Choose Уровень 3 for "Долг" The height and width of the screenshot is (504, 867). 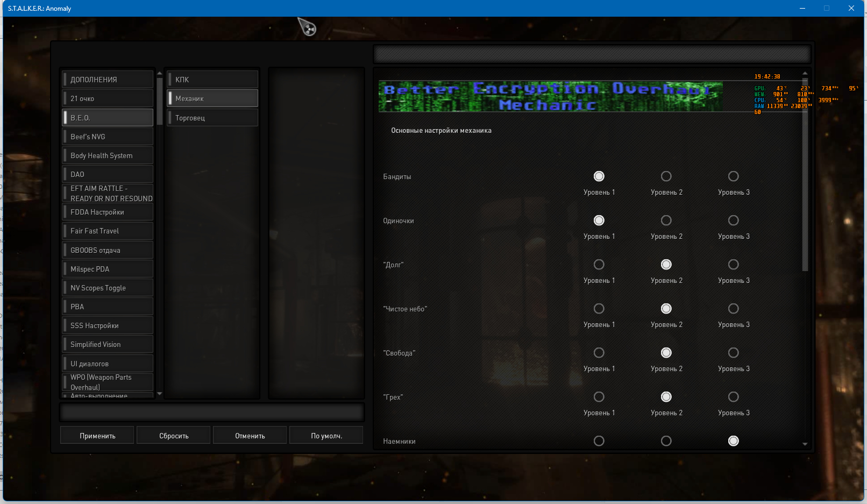click(x=733, y=265)
